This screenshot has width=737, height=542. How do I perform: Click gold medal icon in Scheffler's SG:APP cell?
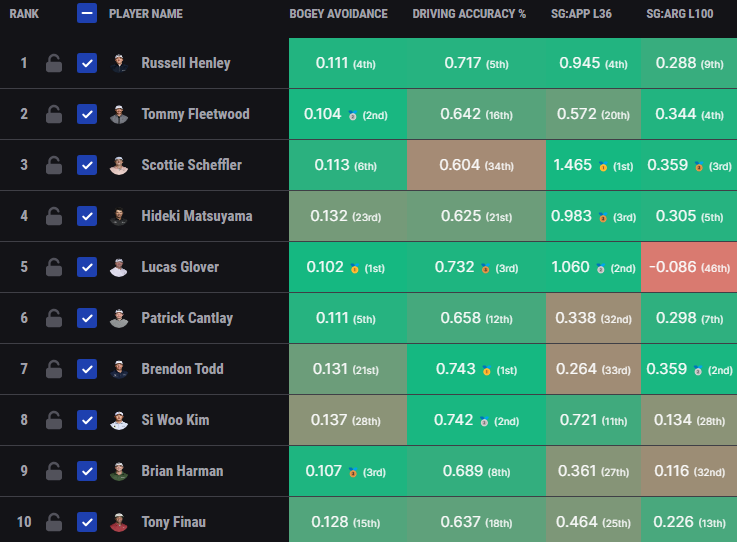point(603,166)
